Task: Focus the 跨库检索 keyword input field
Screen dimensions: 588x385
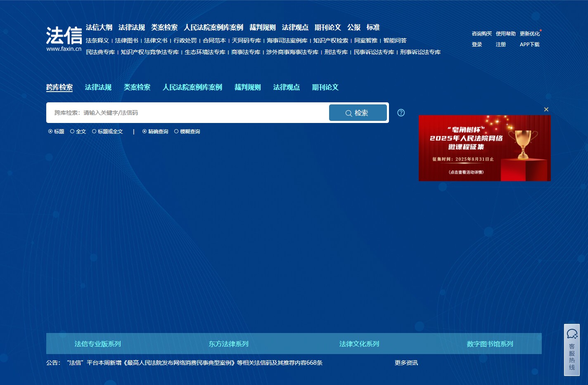Action: (x=188, y=113)
